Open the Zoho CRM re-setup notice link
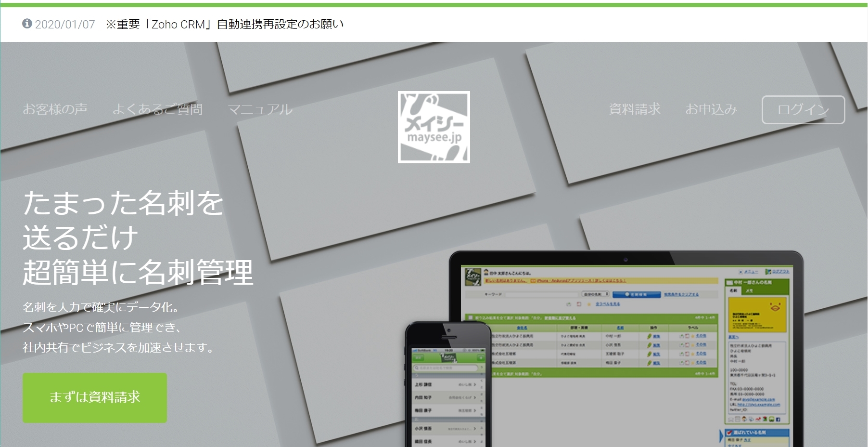 [225, 24]
